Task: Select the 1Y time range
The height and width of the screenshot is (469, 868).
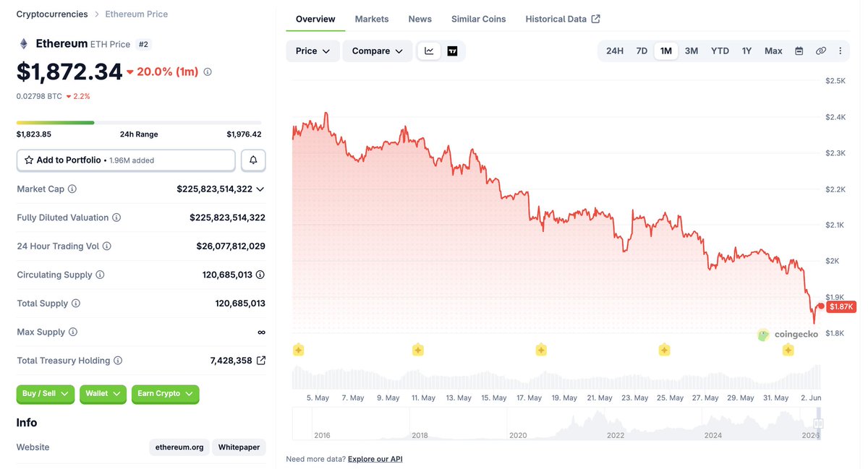Action: tap(746, 51)
